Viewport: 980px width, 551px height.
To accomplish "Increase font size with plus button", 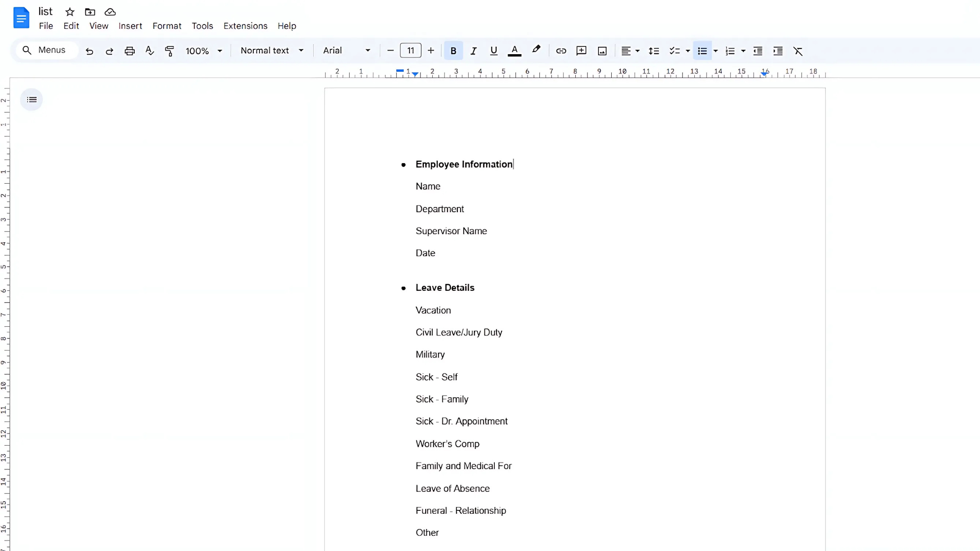I will pyautogui.click(x=431, y=51).
